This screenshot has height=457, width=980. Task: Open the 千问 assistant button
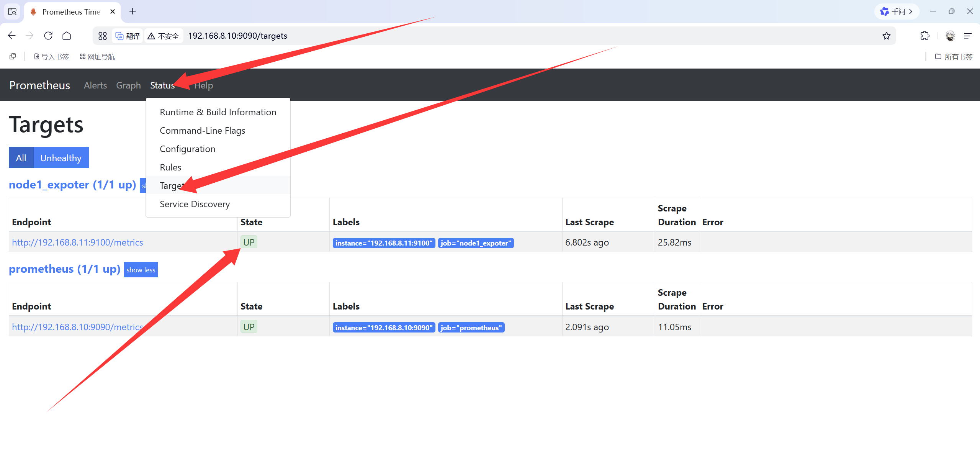click(x=897, y=11)
